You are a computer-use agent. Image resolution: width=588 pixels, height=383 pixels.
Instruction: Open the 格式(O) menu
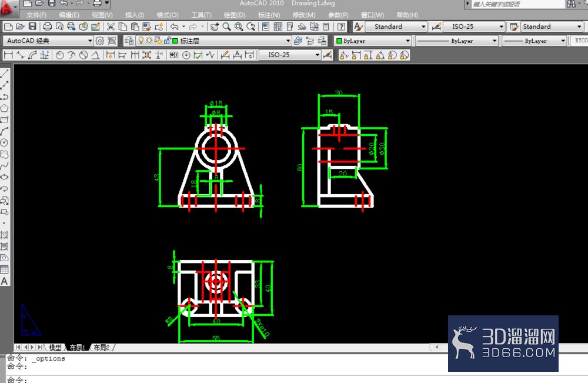click(x=168, y=15)
